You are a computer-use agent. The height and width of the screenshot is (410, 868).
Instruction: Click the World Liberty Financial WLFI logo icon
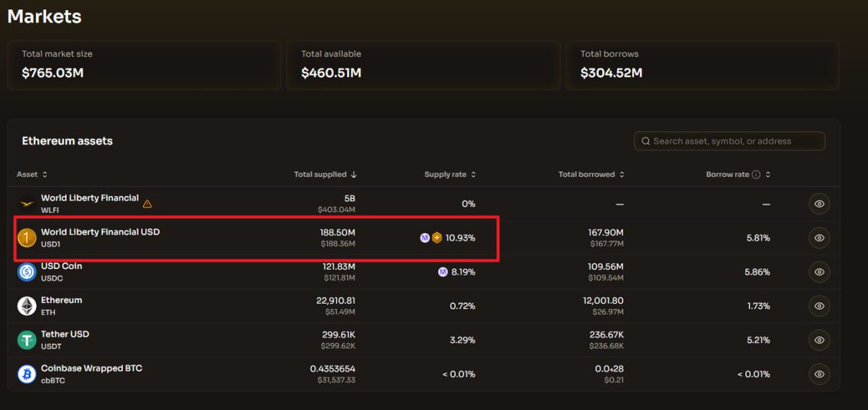(27, 204)
